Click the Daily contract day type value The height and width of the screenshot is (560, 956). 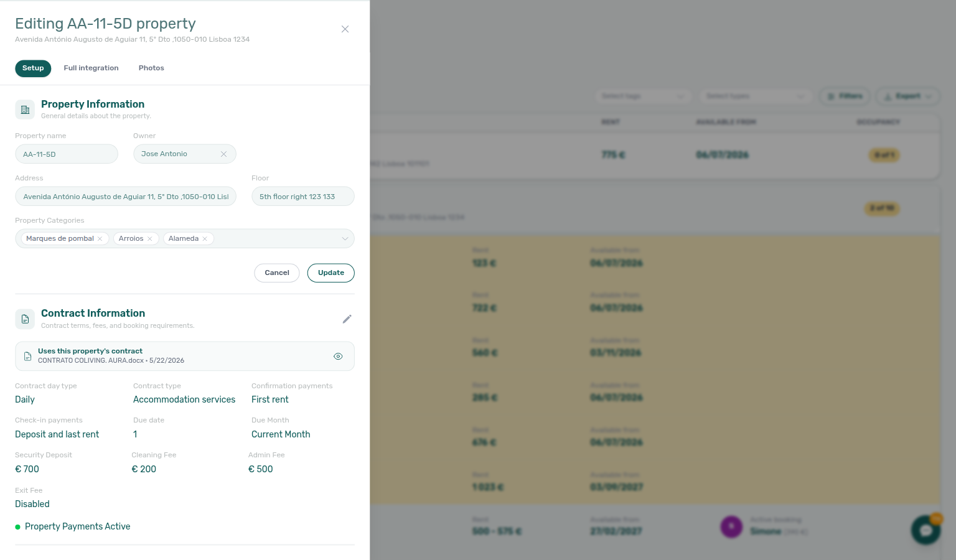click(25, 400)
